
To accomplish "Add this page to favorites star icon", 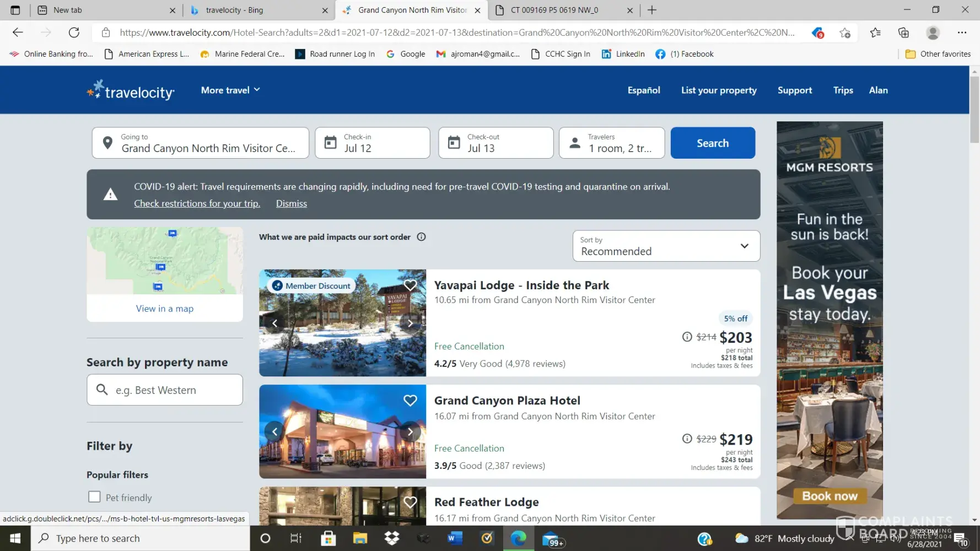I will pos(844,33).
